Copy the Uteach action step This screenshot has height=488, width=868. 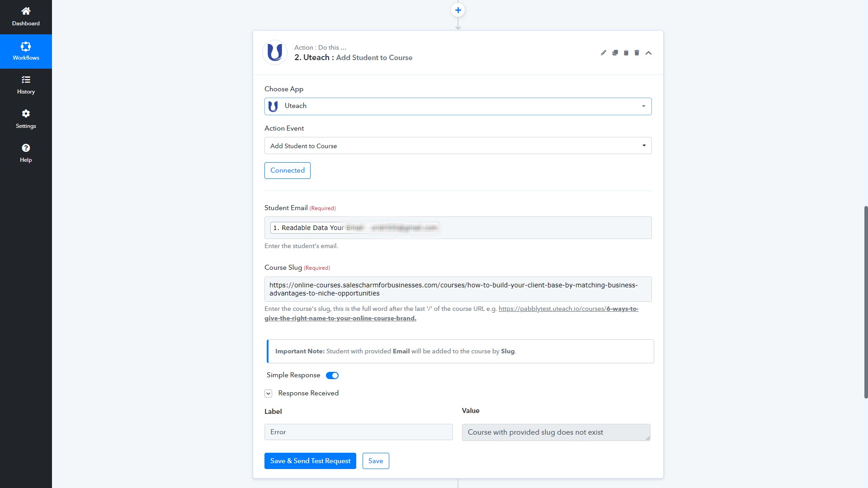[615, 53]
